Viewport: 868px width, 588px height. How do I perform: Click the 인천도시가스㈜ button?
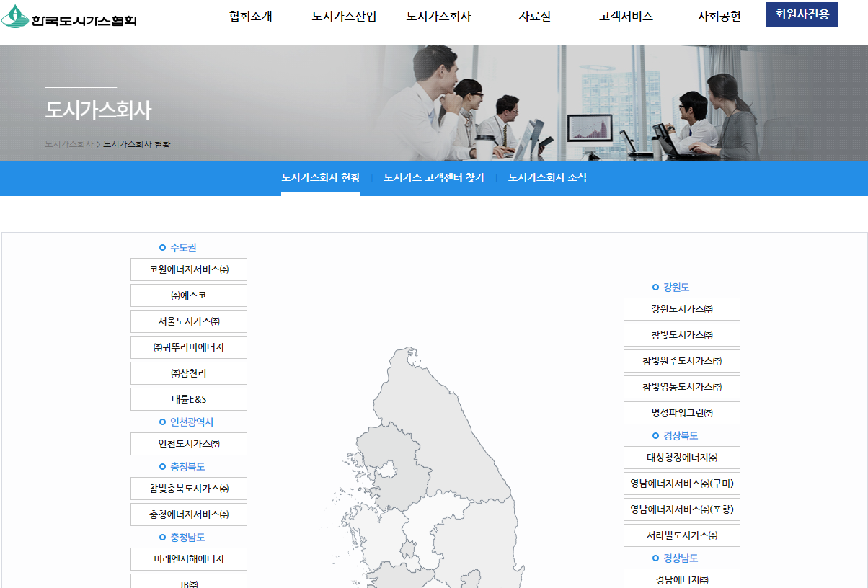click(x=187, y=443)
